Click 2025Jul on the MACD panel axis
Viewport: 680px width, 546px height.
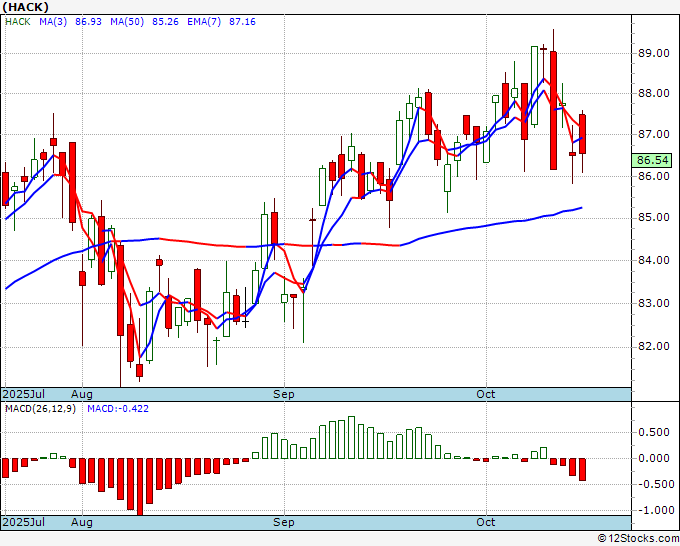[x=24, y=522]
